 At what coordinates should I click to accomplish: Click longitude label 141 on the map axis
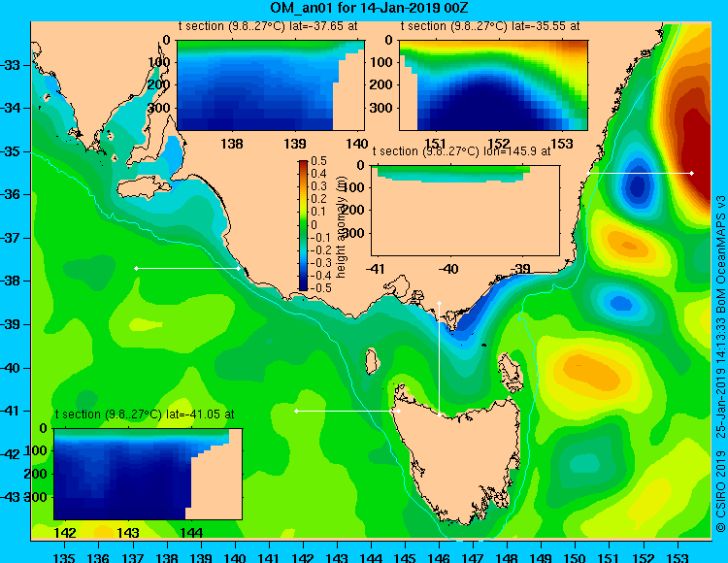pyautogui.click(x=269, y=557)
